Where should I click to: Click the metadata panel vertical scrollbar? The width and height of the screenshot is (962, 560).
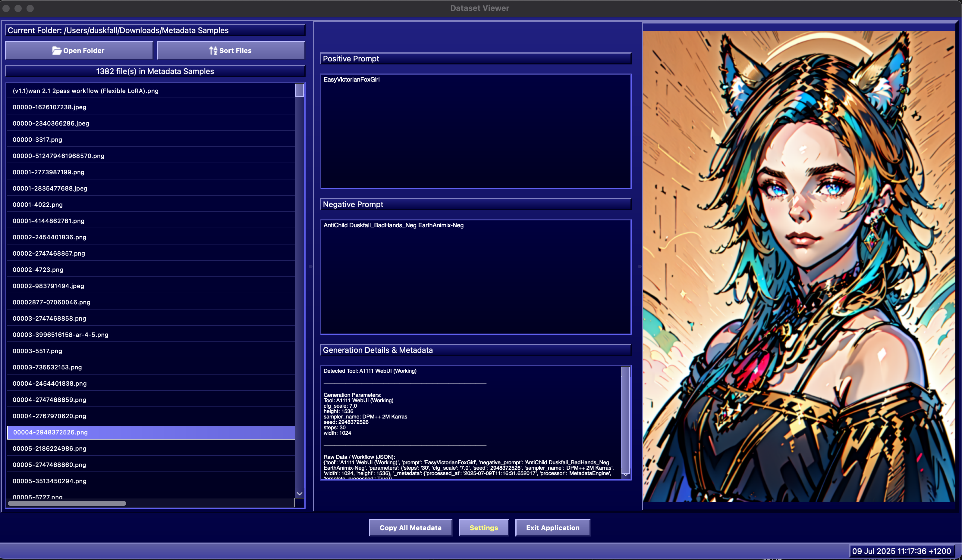tap(625, 420)
